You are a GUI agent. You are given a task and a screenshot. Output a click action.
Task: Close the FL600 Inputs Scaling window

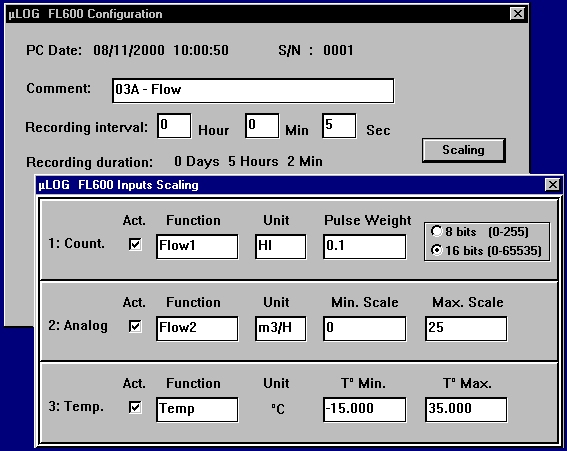point(553,185)
